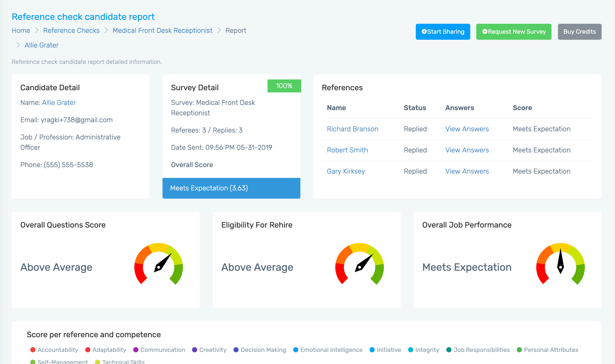Open Gary Kirksey reference link
The image size is (615, 364).
pyautogui.click(x=346, y=171)
